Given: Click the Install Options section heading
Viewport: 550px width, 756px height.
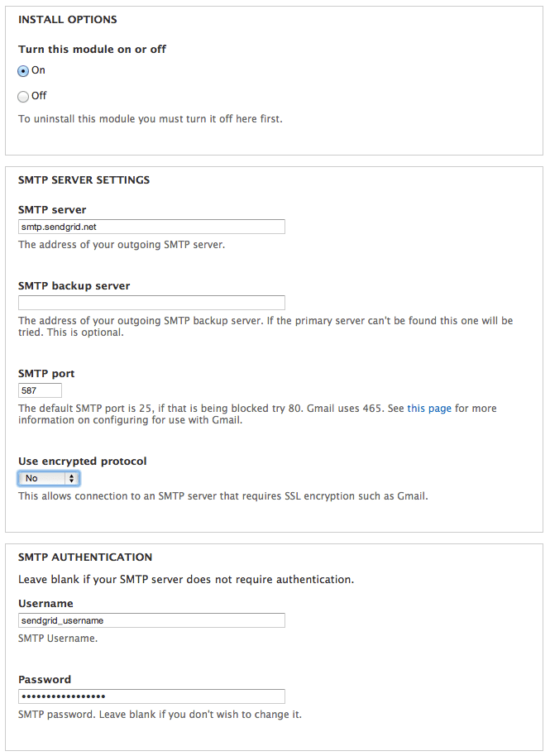Looking at the screenshot, I should (x=67, y=20).
